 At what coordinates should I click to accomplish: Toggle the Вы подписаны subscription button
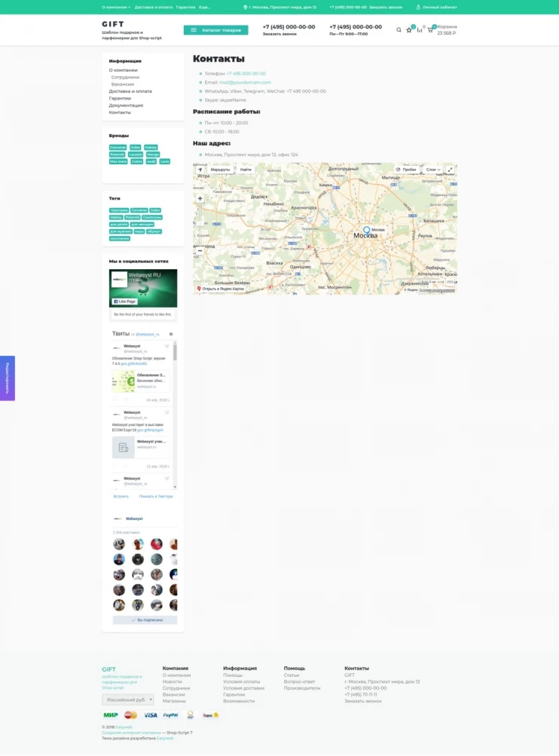tap(145, 620)
